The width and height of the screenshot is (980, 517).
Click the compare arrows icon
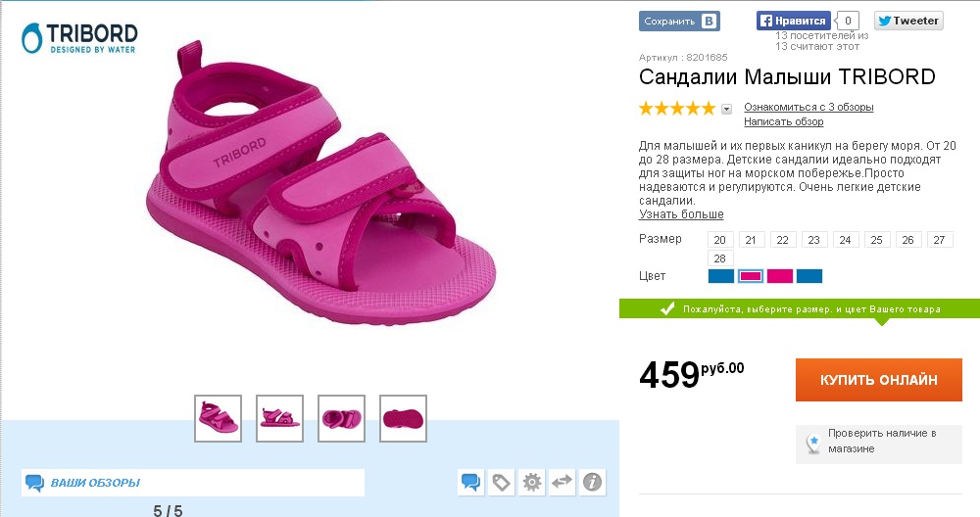pos(563,482)
